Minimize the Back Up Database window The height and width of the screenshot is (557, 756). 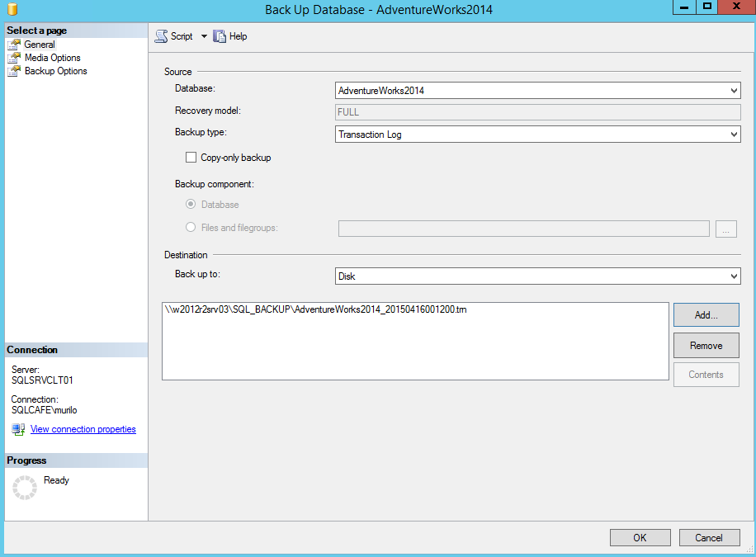coord(684,7)
